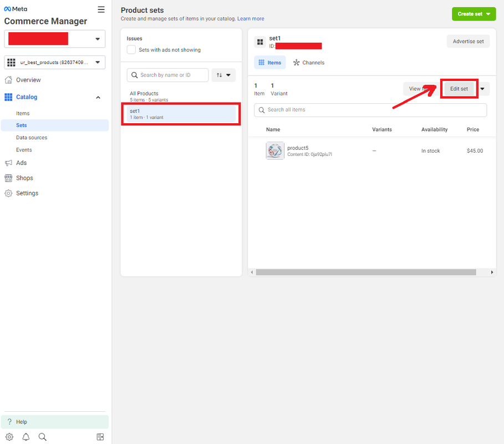
Task: Click the Overview home icon
Action: pos(8,80)
